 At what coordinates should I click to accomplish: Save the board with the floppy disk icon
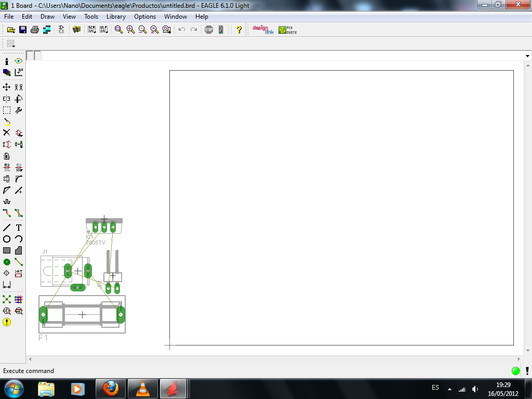(23, 30)
